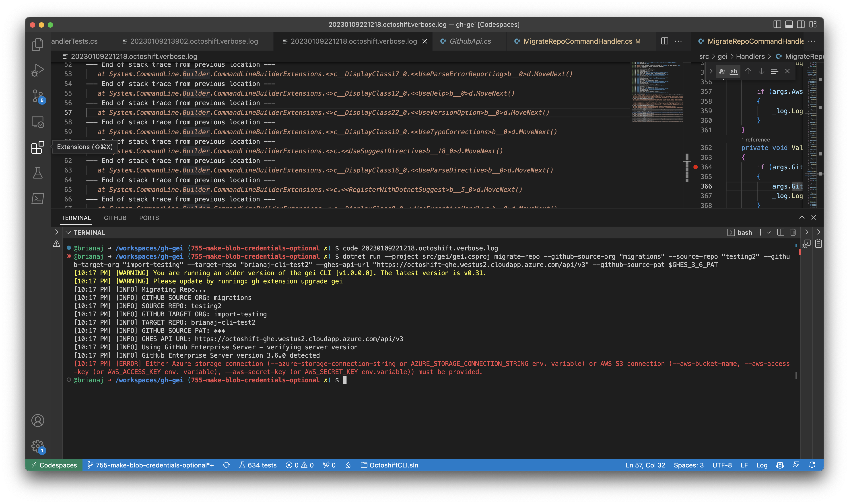Viewport: 849px width, 504px height.
Task: Split the log editor to the right
Action: 665,41
